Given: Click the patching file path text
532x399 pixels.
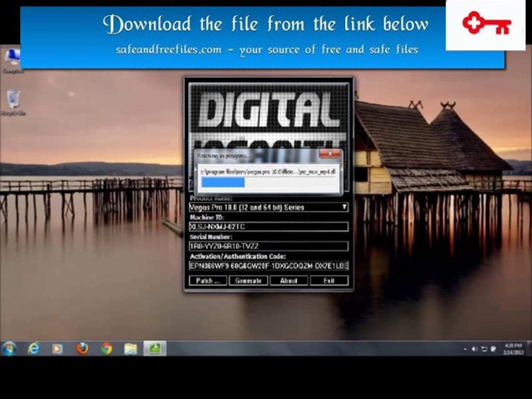Looking at the screenshot, I should tap(268, 172).
